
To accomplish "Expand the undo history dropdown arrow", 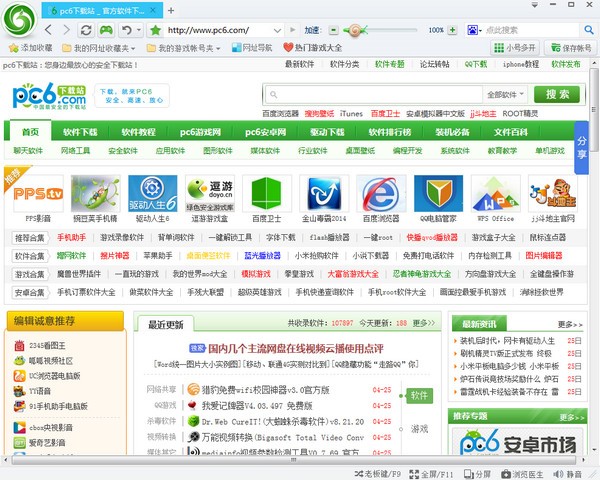I will [139, 30].
